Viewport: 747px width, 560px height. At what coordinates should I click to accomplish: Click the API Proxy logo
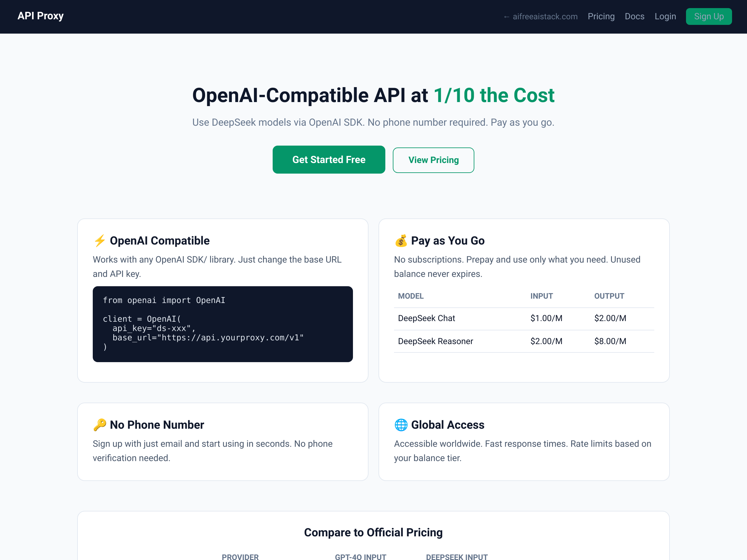[x=40, y=16]
